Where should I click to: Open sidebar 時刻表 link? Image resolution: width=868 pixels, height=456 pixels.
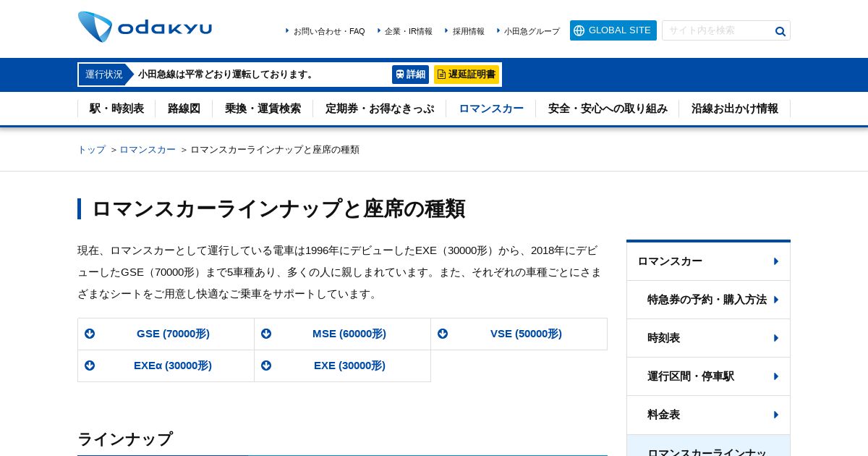[x=708, y=338]
